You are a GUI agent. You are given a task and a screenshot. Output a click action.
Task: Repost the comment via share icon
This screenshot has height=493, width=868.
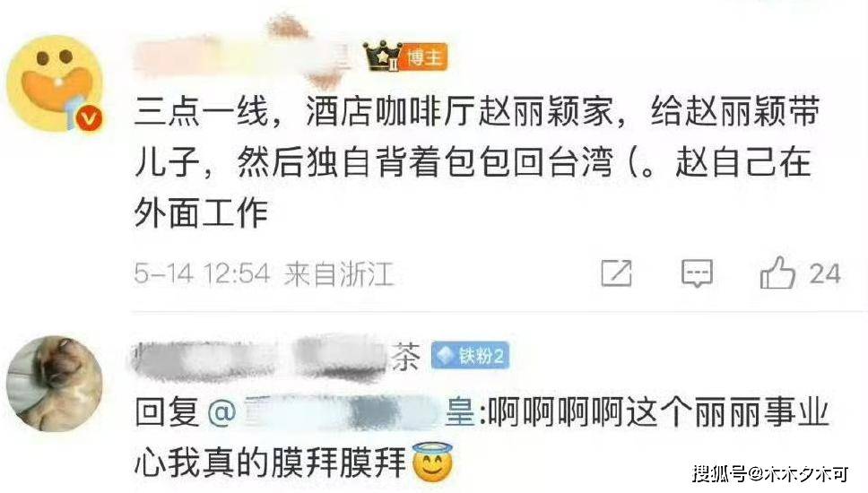point(616,272)
